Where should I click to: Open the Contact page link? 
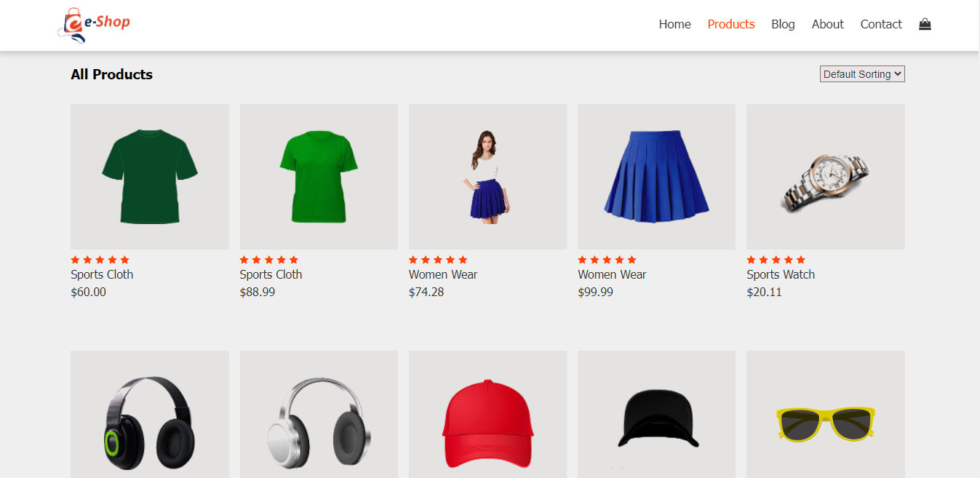pyautogui.click(x=880, y=24)
